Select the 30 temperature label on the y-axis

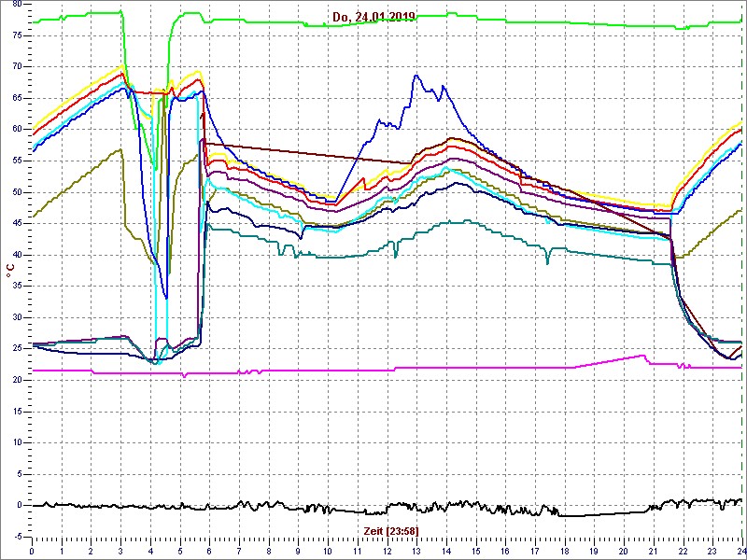17,317
